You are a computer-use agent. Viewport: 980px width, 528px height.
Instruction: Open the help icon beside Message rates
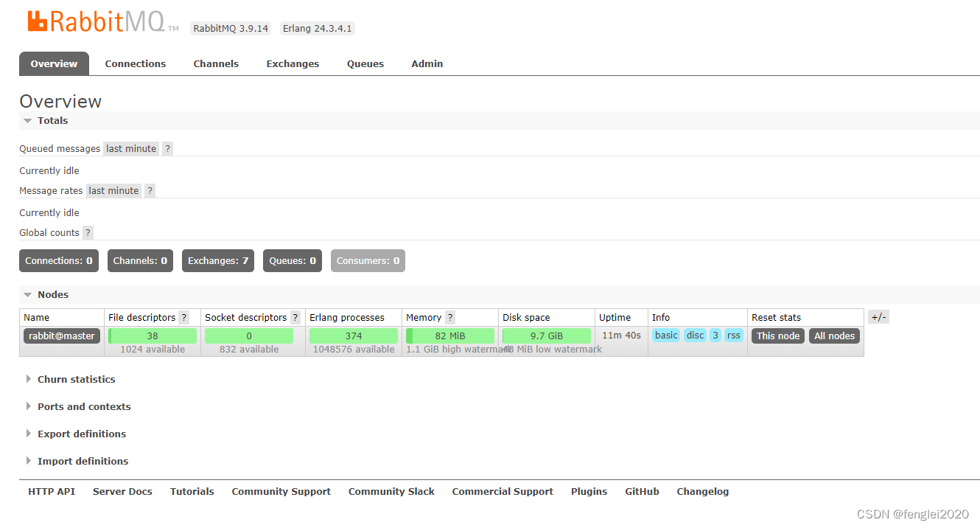[x=150, y=191]
